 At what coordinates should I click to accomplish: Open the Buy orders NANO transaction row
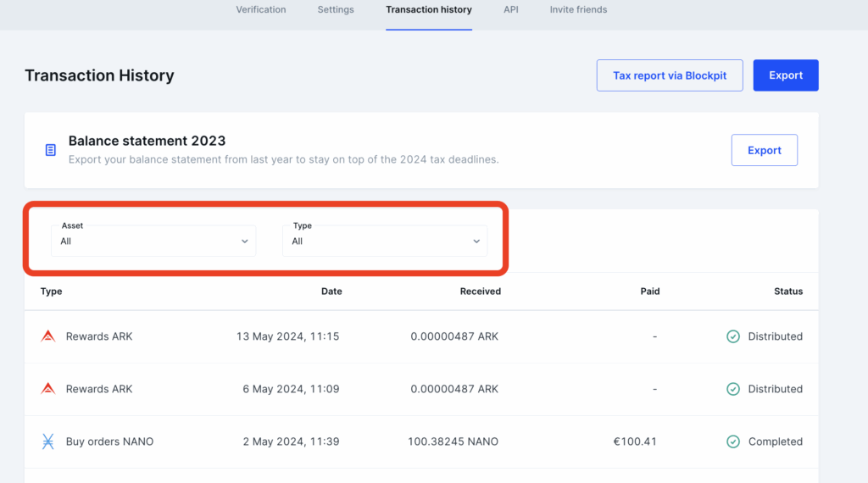click(110, 441)
